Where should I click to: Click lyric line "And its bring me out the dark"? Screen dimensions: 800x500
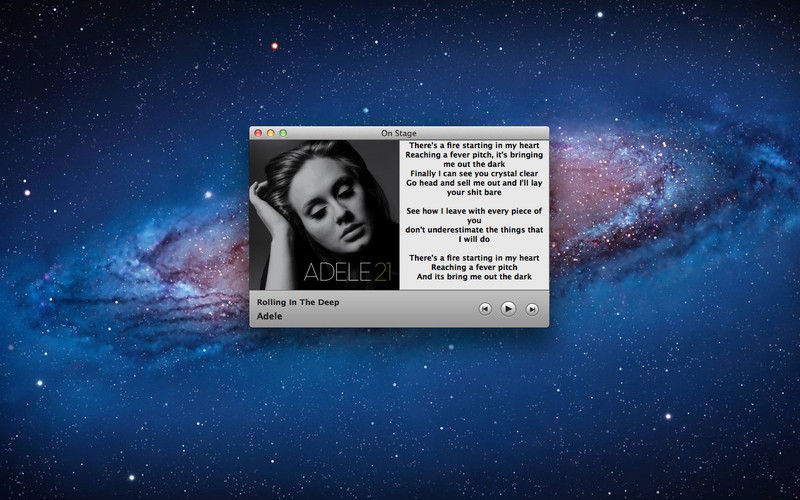click(x=474, y=277)
